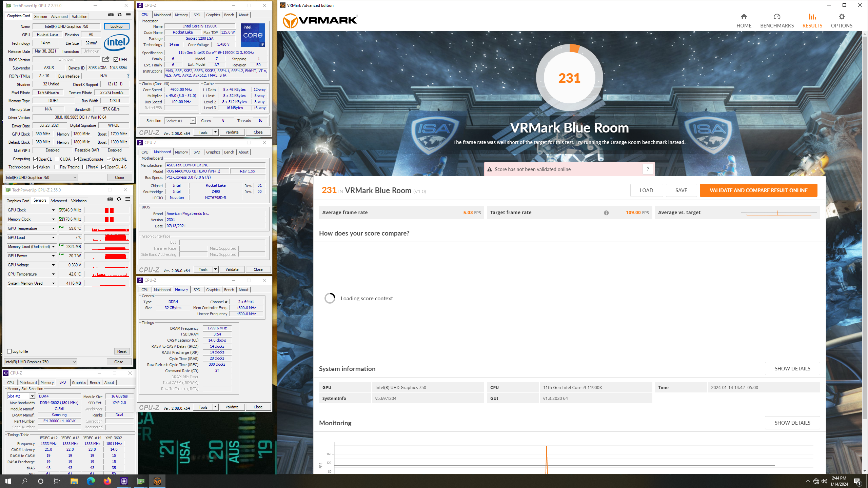Open hamburger menu in GPU-Z Sensors window
The image size is (868, 488).
tap(127, 199)
